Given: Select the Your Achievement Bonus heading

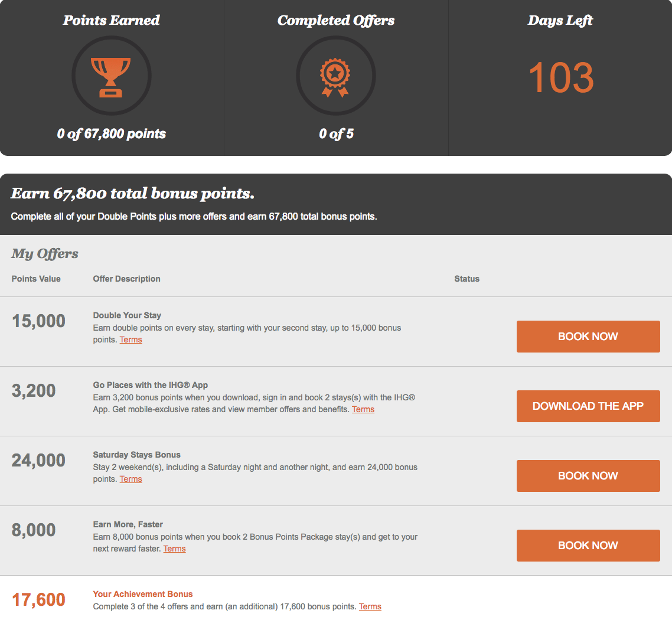Looking at the screenshot, I should point(143,594).
